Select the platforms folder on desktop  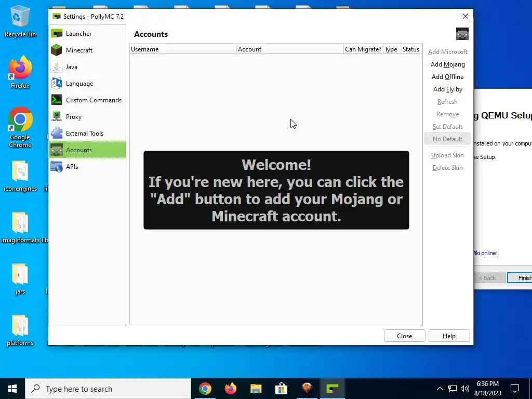[x=20, y=331]
